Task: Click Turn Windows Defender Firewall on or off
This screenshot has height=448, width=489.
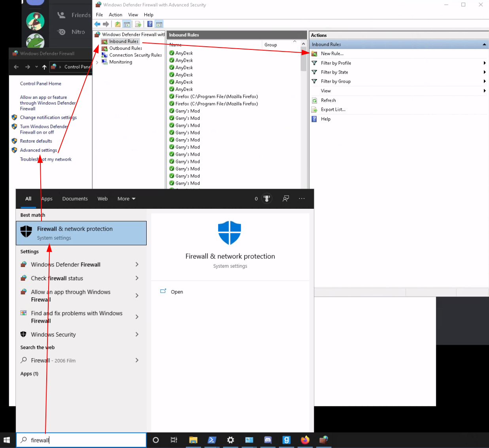Action: [x=44, y=129]
